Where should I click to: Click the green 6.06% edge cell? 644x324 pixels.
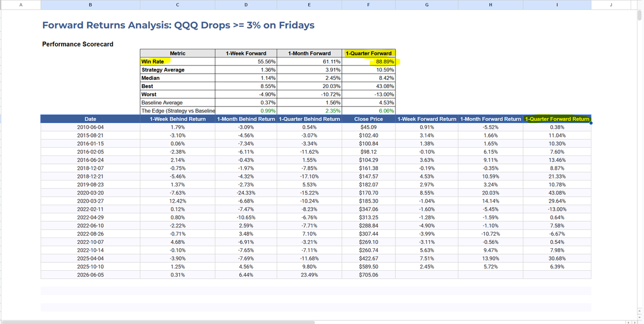368,111
